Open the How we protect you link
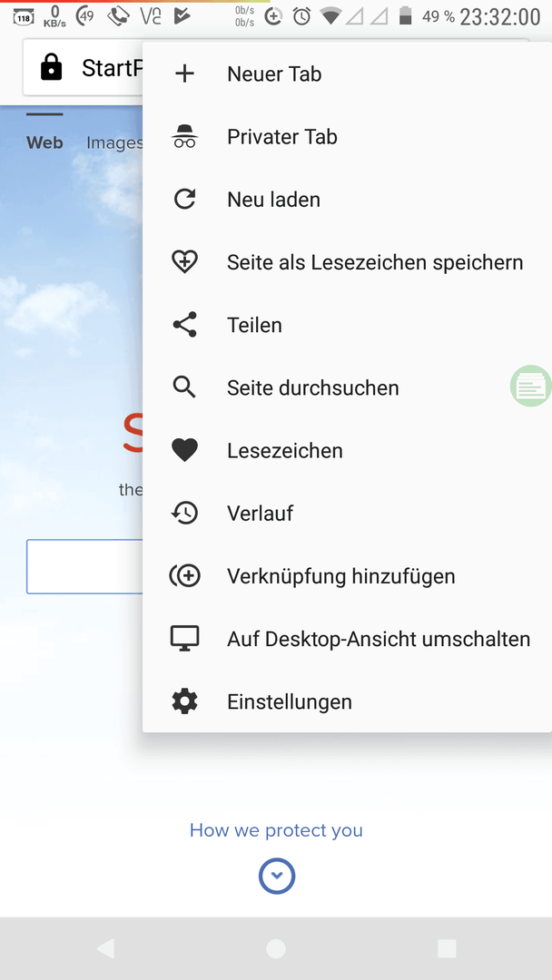Screen dimensions: 552x980 click(276, 830)
